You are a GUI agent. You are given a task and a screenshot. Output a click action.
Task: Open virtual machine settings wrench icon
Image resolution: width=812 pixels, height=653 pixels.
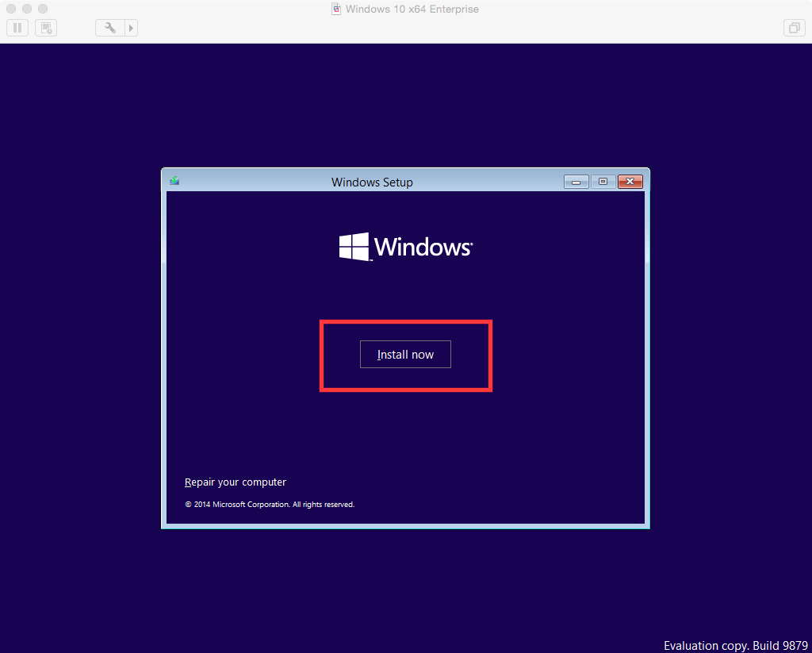point(109,28)
